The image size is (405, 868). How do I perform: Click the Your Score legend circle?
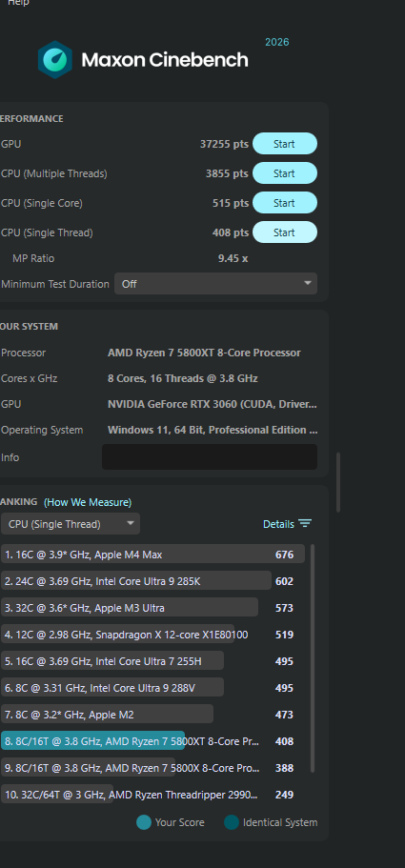click(144, 822)
